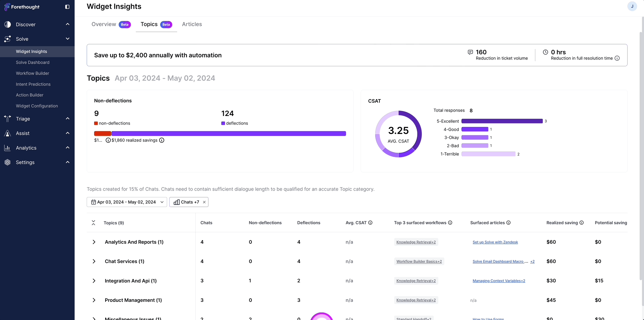Click the Avg. CSAT donut chart

point(398,134)
